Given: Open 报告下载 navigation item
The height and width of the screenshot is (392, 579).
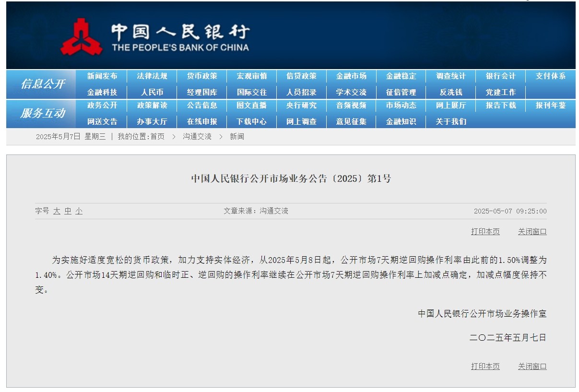Looking at the screenshot, I should (x=501, y=106).
